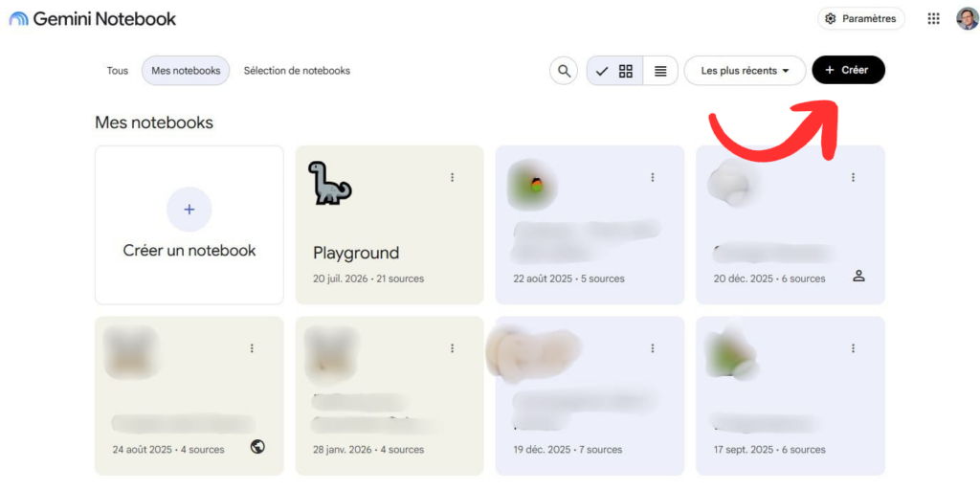Click the Mes notebooks section heading
The height and width of the screenshot is (490, 980).
[154, 122]
